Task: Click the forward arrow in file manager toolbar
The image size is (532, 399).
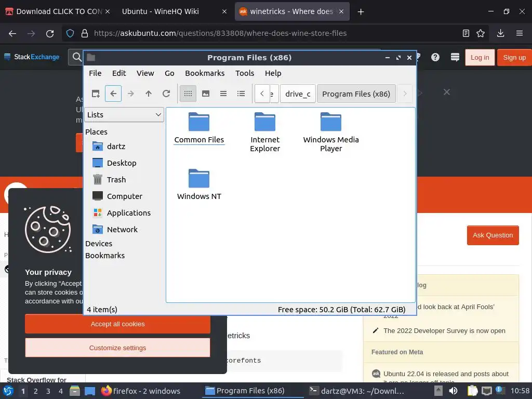Action: [x=130, y=94]
